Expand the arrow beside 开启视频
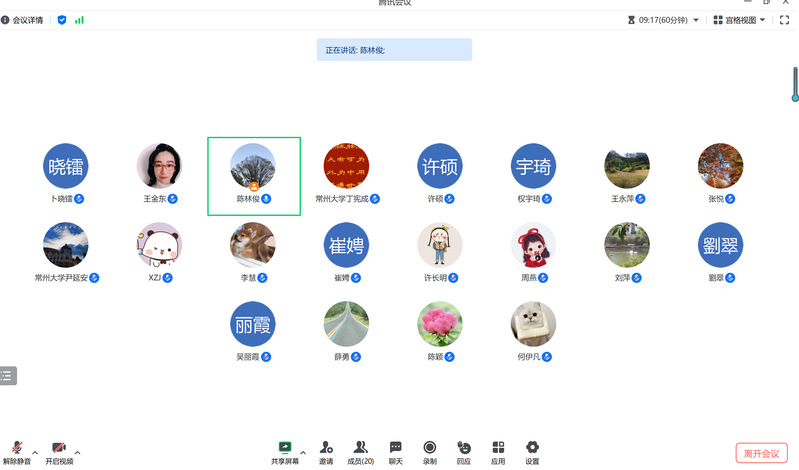This screenshot has height=470, width=799. (x=77, y=452)
